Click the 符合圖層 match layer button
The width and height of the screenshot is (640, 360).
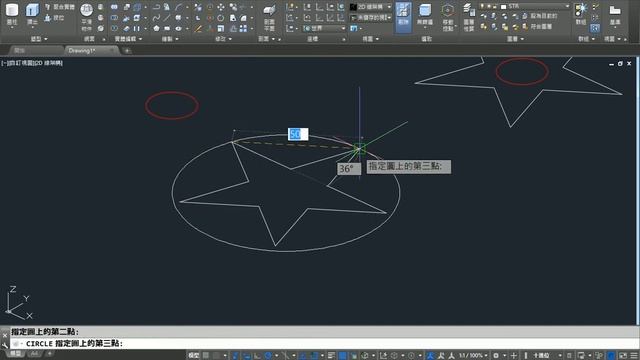537,27
